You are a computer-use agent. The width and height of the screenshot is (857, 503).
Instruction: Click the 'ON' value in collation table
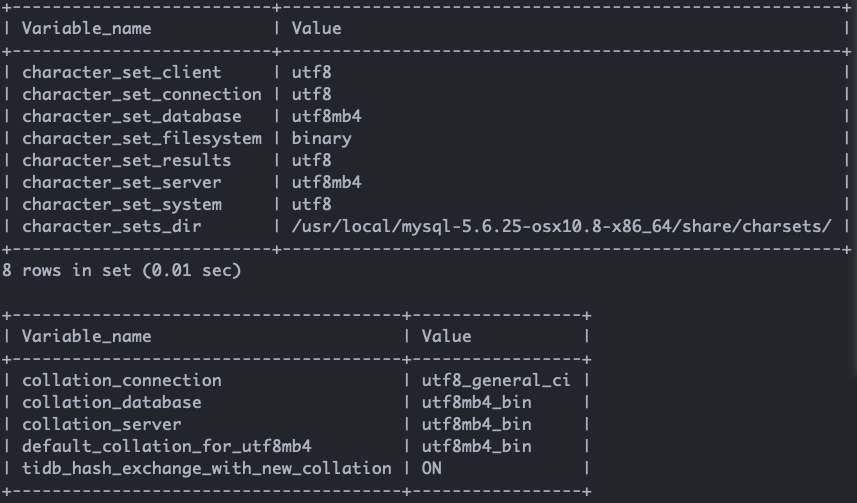pyautogui.click(x=432, y=468)
